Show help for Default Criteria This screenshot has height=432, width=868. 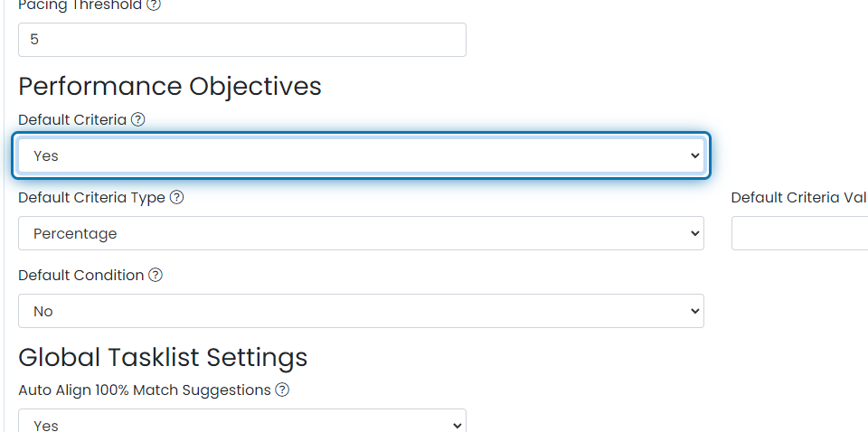pos(137,119)
